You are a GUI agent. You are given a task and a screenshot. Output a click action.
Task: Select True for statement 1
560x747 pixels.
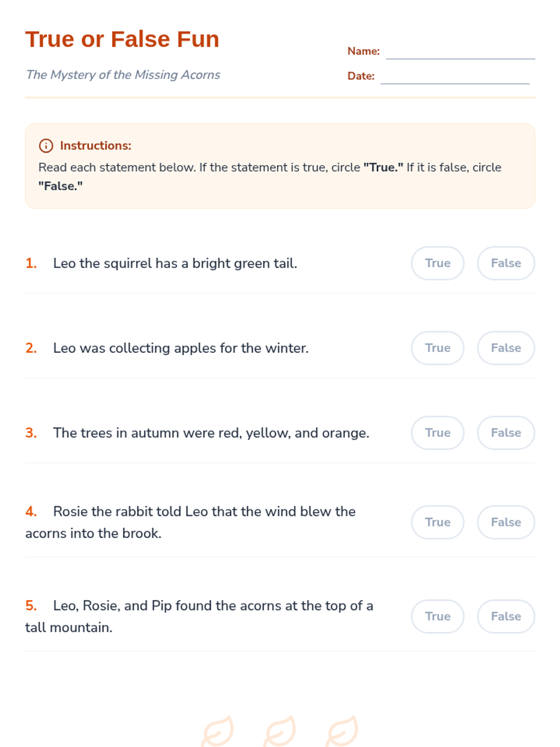point(437,263)
